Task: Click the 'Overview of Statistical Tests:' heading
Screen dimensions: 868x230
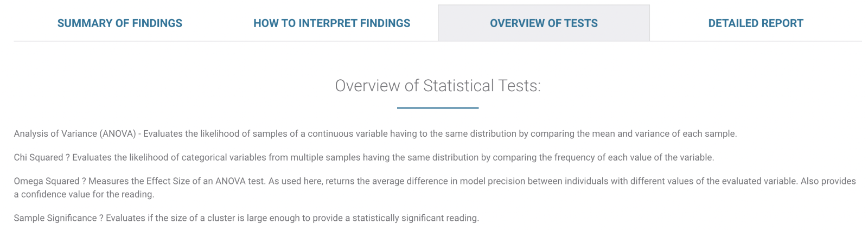Action: pos(437,86)
